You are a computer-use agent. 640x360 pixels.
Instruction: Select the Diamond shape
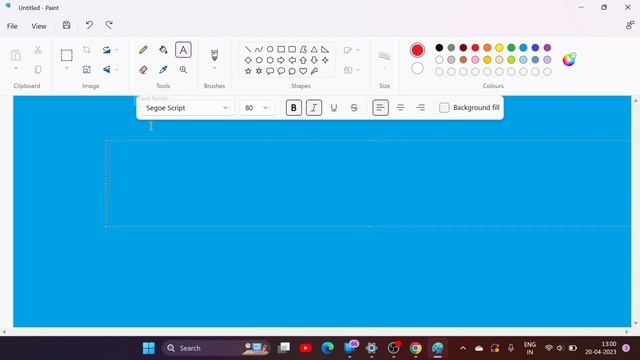(248, 60)
